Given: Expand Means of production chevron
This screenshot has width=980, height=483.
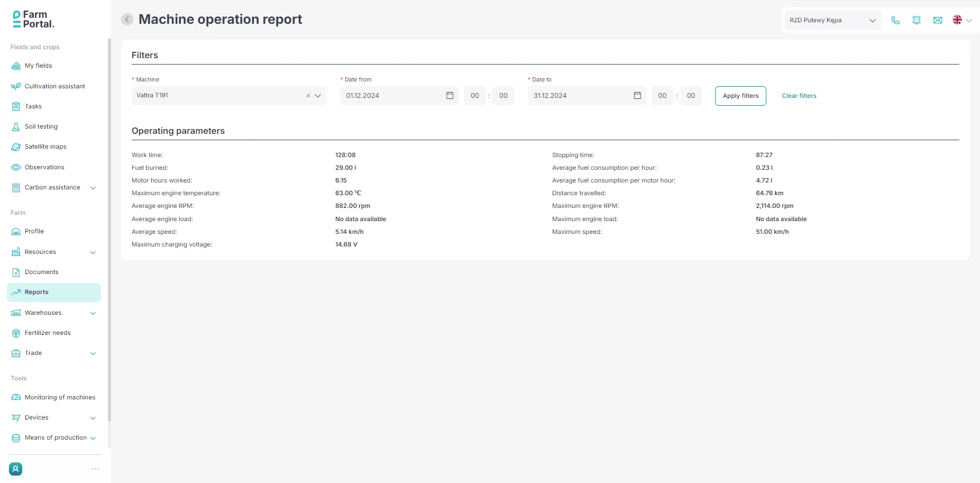Looking at the screenshot, I should pyautogui.click(x=93, y=438).
